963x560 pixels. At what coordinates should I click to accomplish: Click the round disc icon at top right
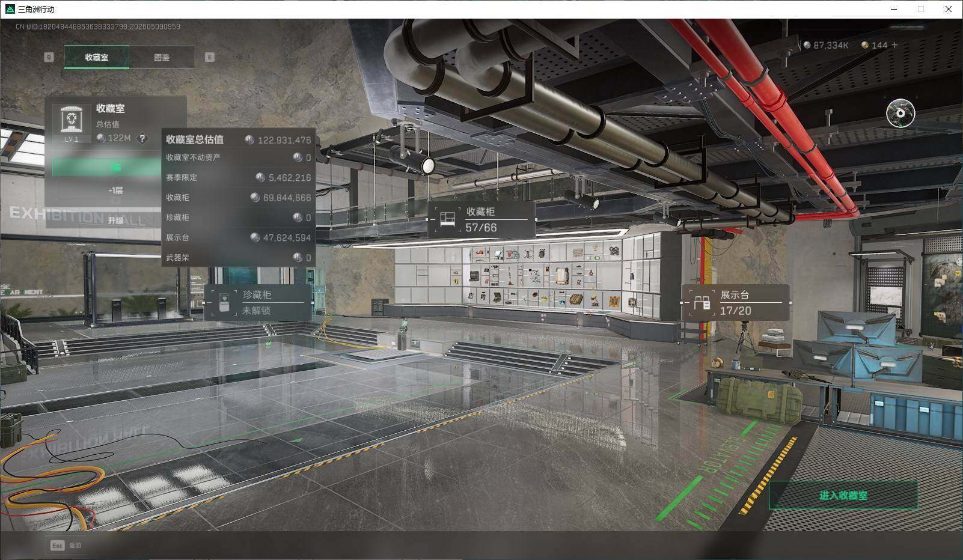click(900, 113)
